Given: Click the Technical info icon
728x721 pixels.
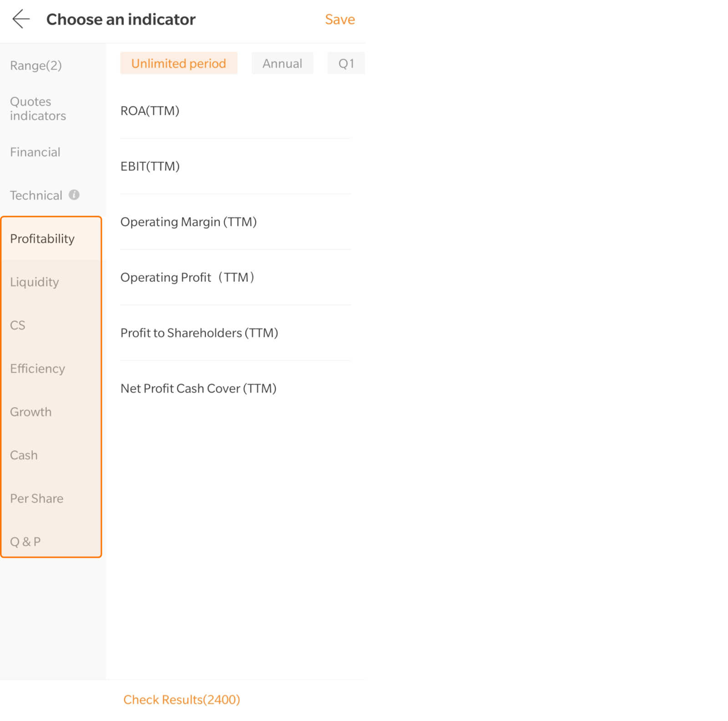Looking at the screenshot, I should pos(74,195).
